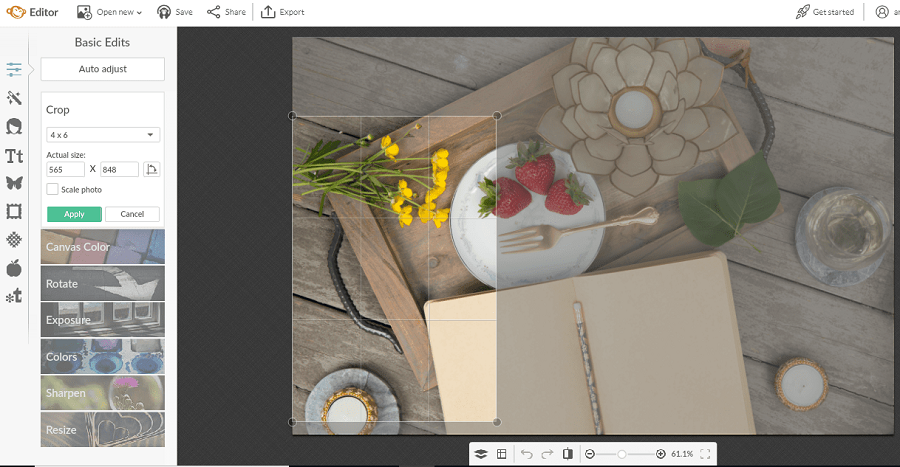The height and width of the screenshot is (467, 900).
Task: Toggle the grid layout icon in bottom toolbar
Action: pyautogui.click(x=502, y=454)
